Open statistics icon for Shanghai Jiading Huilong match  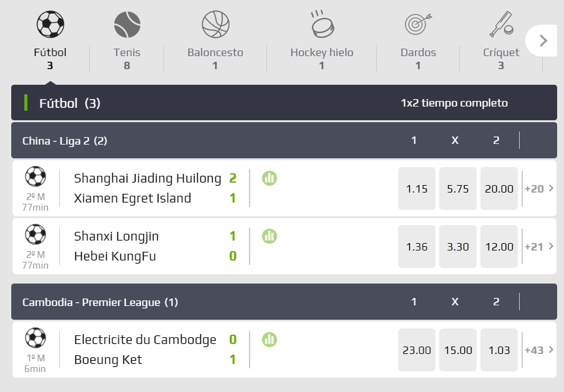(x=270, y=178)
